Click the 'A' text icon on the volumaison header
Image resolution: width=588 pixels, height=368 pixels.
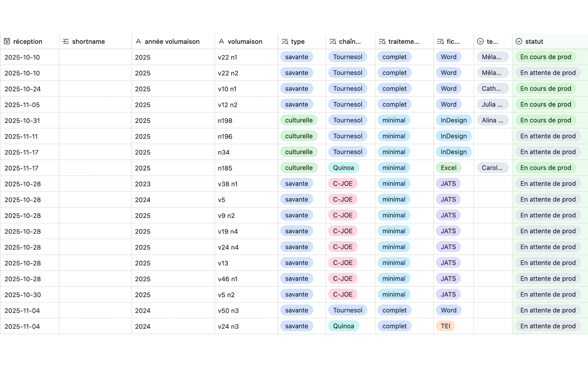tap(221, 41)
